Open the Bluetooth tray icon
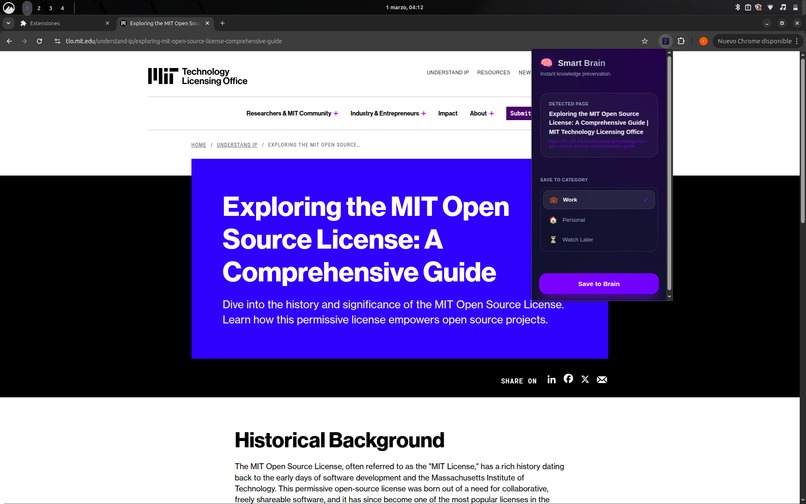The width and height of the screenshot is (806, 504). 737,7
